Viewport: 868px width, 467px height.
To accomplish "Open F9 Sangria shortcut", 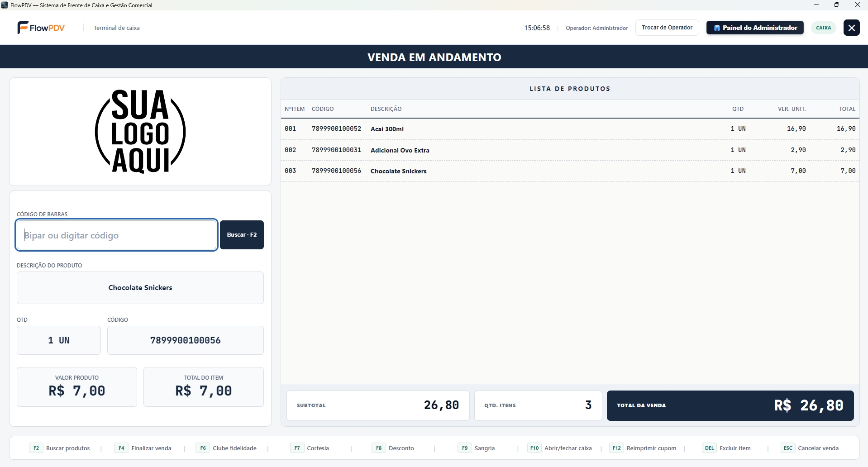I will click(476, 448).
